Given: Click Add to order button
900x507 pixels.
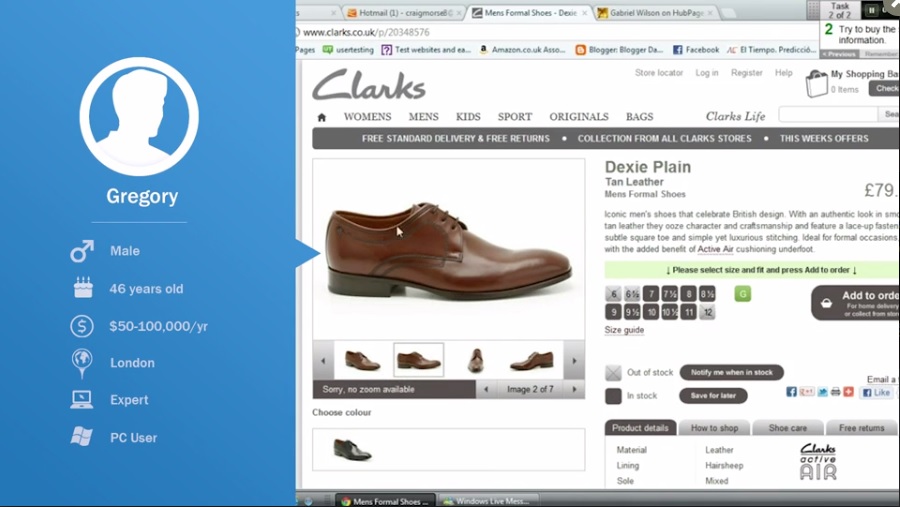Looking at the screenshot, I should [855, 303].
